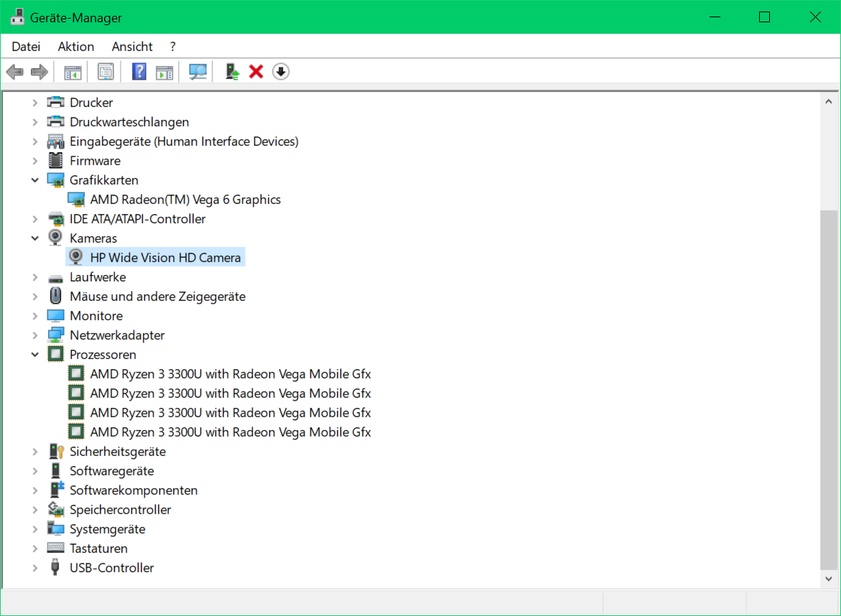Select AMD Radeon(TM) Vega 6 Graphics

[185, 200]
